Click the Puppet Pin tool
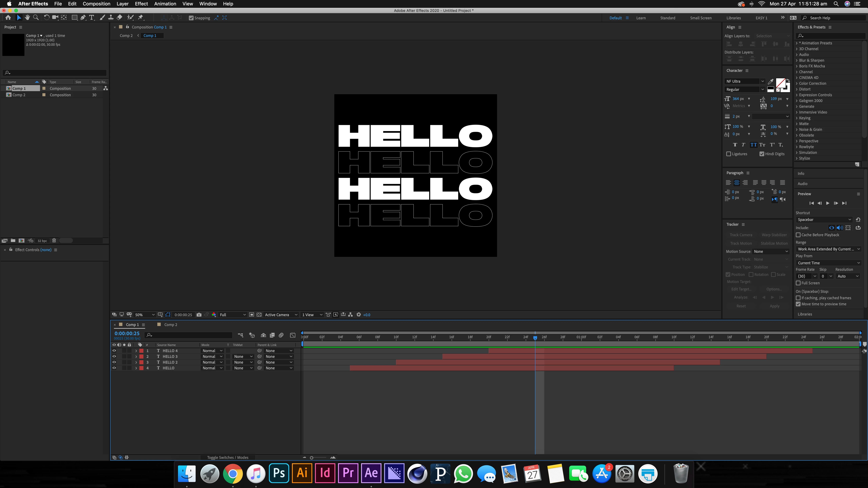 tap(141, 17)
